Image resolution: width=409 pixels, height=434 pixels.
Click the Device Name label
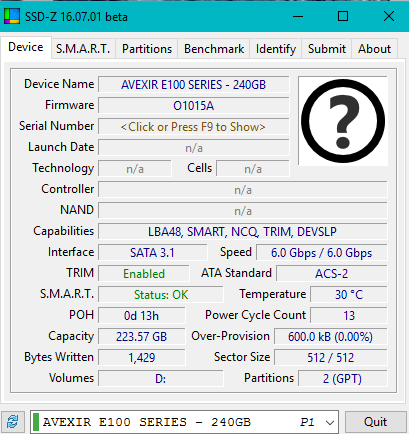59,84
